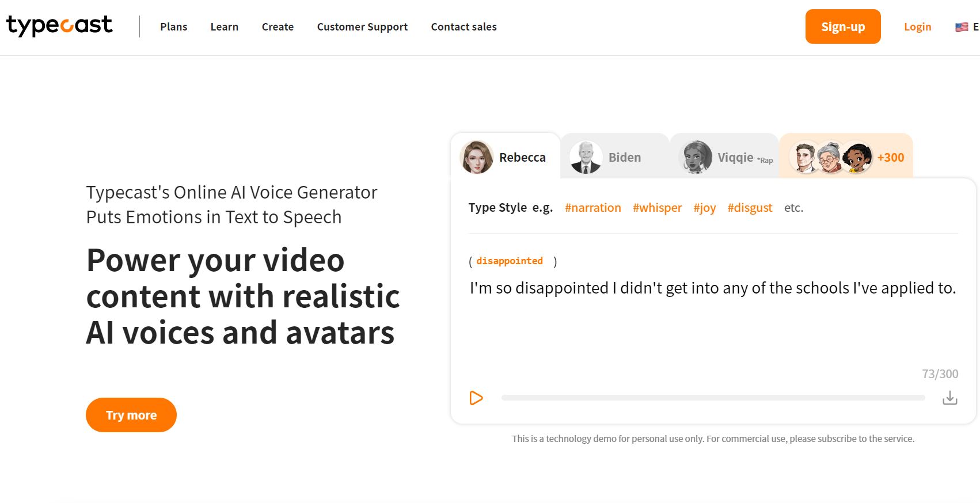Viewport: 980px width, 503px height.
Task: Click the Sign-up button
Action: pyautogui.click(x=843, y=26)
